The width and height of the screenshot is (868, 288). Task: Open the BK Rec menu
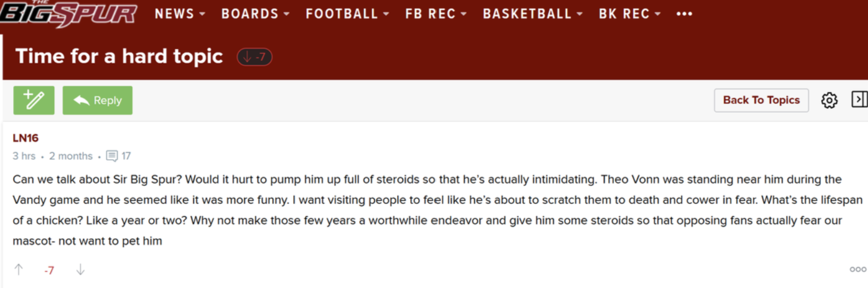(630, 14)
